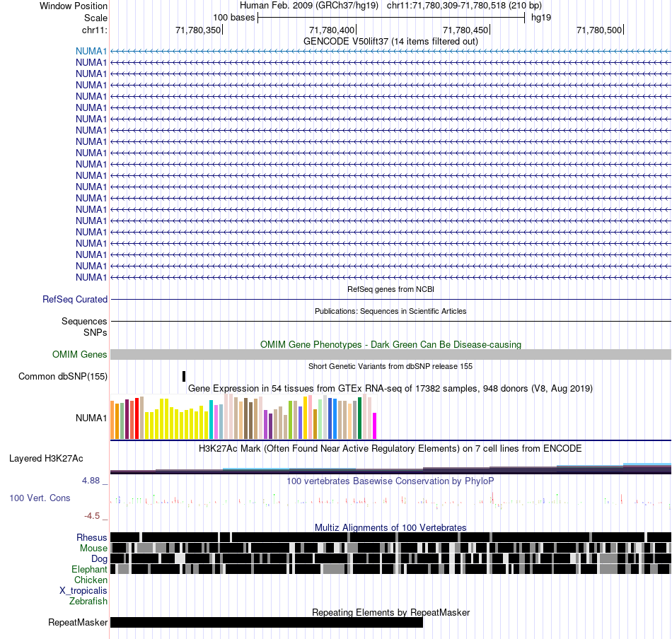Click 'Human Feb. 2009 (GRCh37/hg19)' assembly text
Screen dimensions: 672x639
309,6
